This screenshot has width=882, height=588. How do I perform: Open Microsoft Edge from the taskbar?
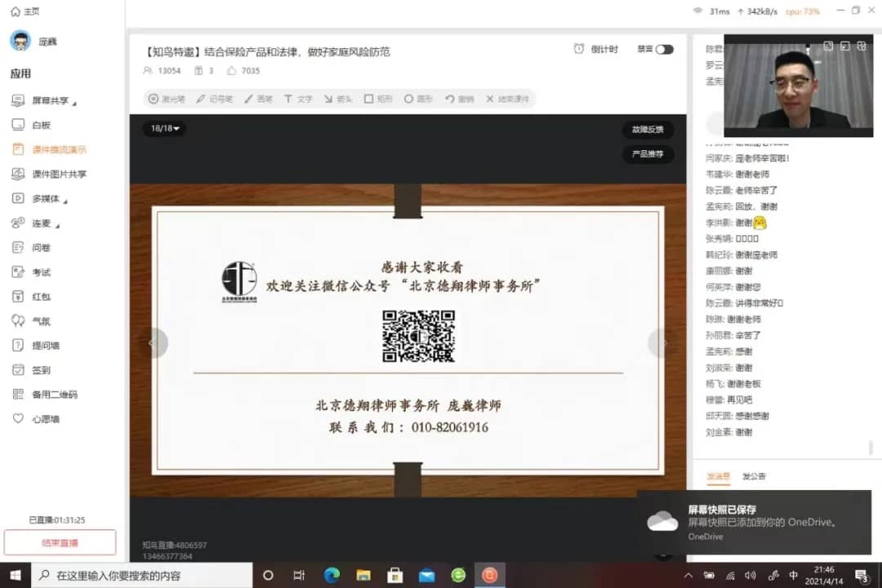332,575
